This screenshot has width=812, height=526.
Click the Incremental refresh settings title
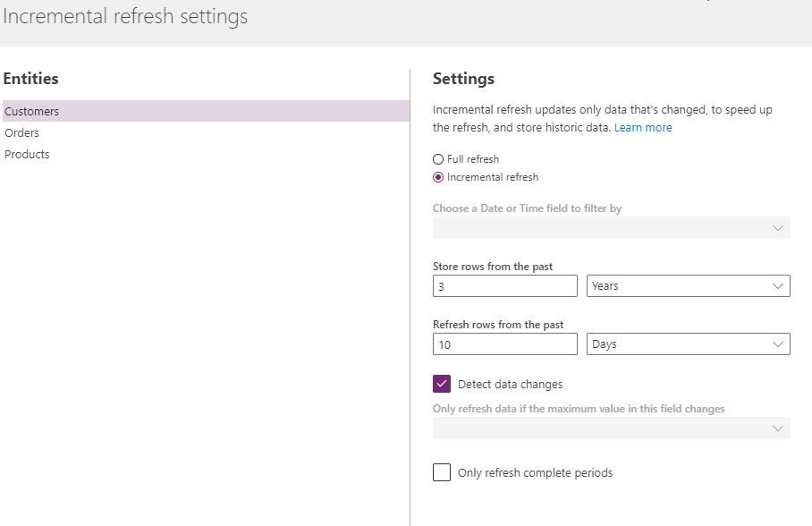(125, 16)
